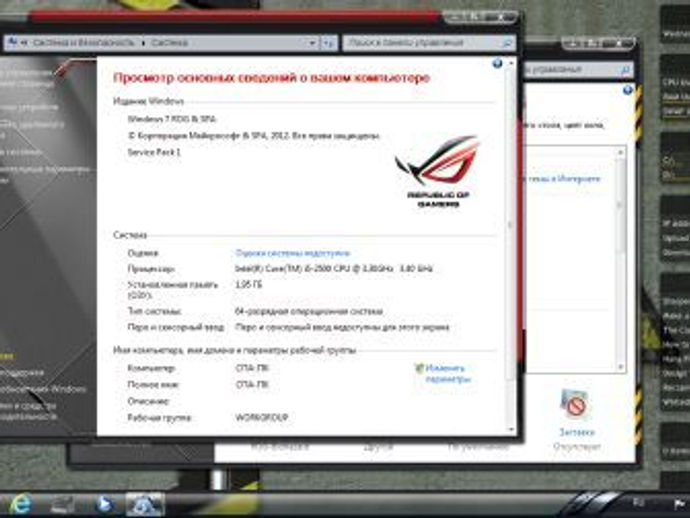Click the « breadcrumb chevron in address bar
This screenshot has width=690, height=518.
pyautogui.click(x=24, y=43)
